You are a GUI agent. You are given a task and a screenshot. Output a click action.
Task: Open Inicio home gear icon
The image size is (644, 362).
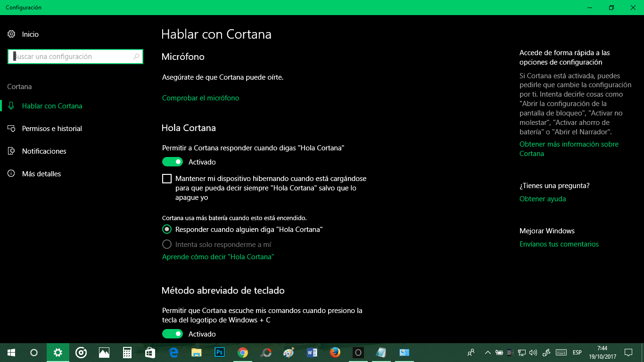coord(11,34)
